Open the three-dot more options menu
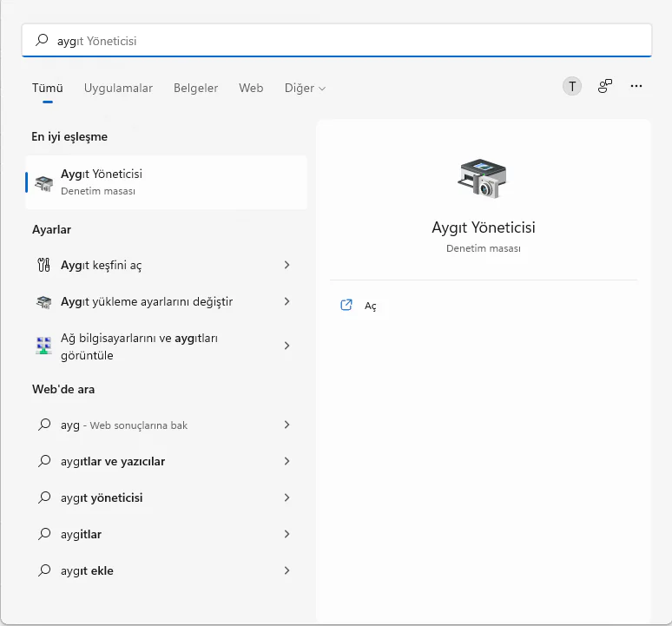 pos(636,86)
